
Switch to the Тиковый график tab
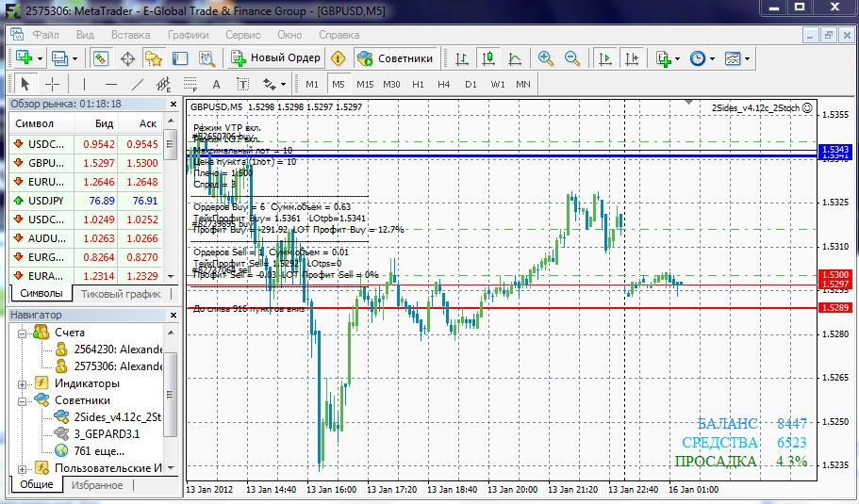[119, 294]
